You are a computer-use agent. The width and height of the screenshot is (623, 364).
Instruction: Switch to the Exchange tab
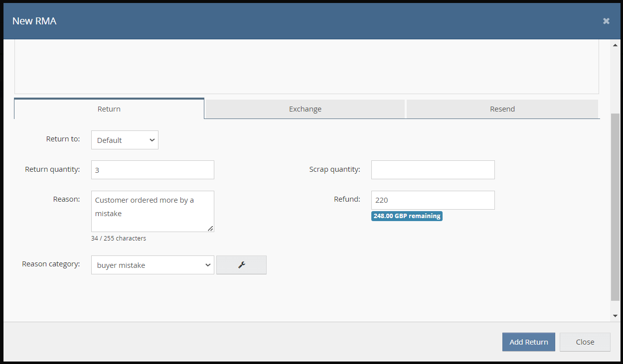pos(305,109)
